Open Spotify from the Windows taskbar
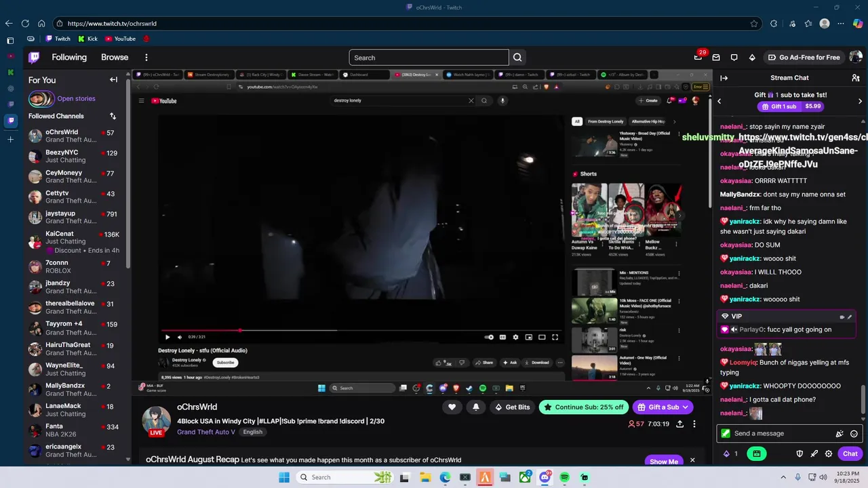 point(564,477)
